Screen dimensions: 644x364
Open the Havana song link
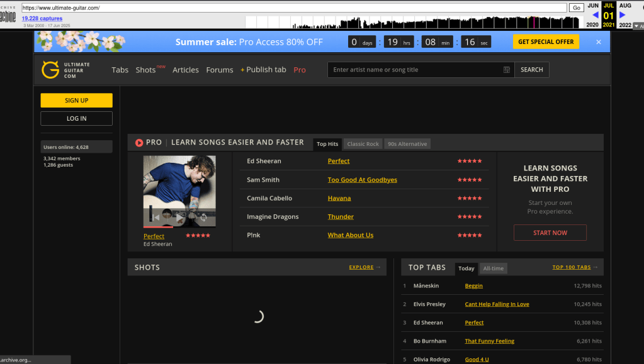pyautogui.click(x=339, y=198)
